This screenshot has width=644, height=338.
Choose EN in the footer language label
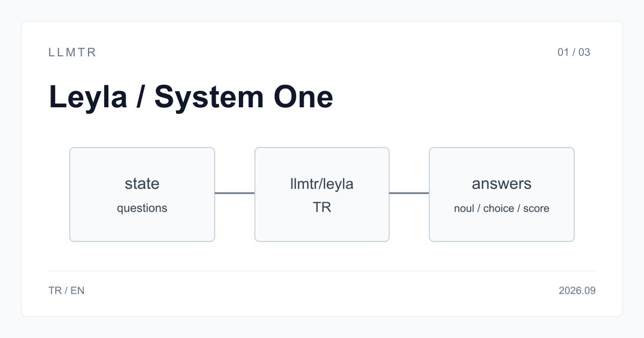[x=77, y=291]
